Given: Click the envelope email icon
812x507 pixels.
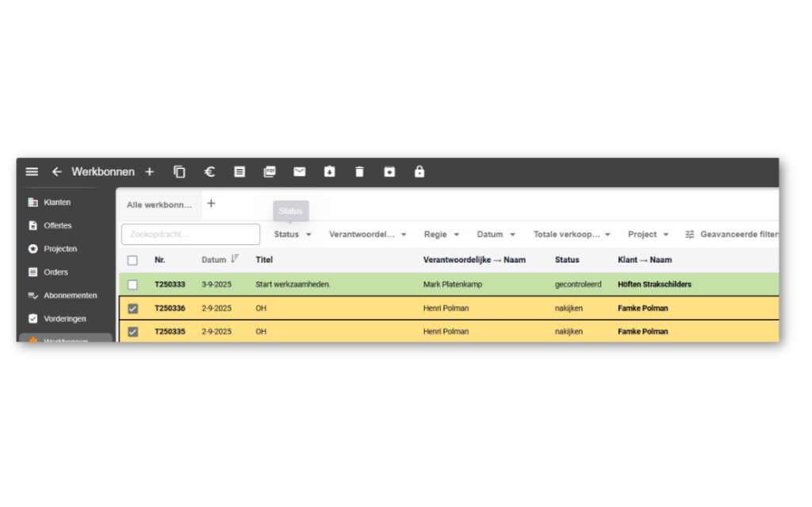Looking at the screenshot, I should pyautogui.click(x=300, y=172).
